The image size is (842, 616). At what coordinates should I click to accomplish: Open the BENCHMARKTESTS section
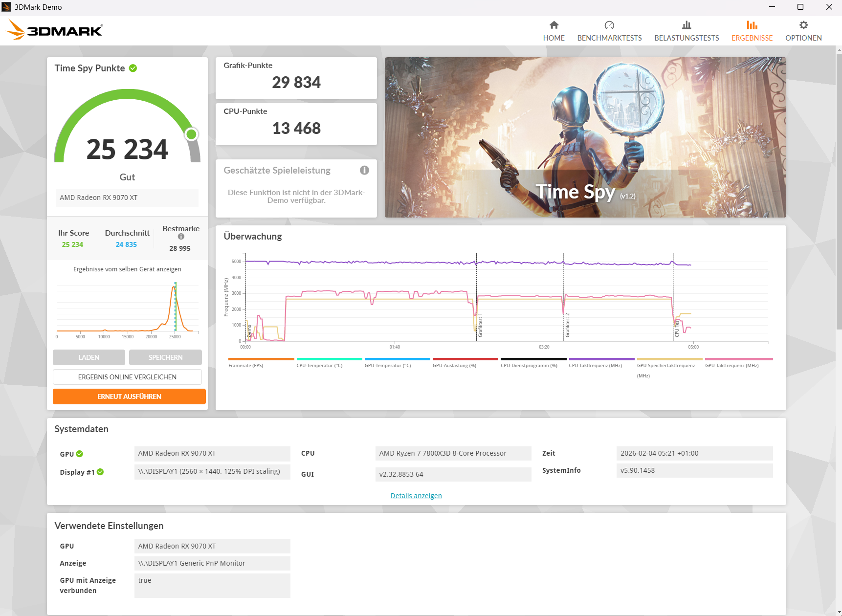click(609, 31)
